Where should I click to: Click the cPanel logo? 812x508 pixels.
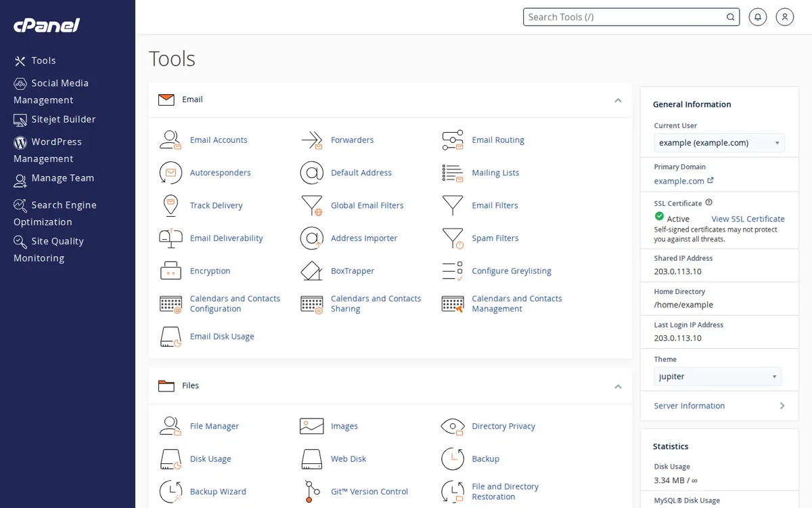pyautogui.click(x=47, y=26)
